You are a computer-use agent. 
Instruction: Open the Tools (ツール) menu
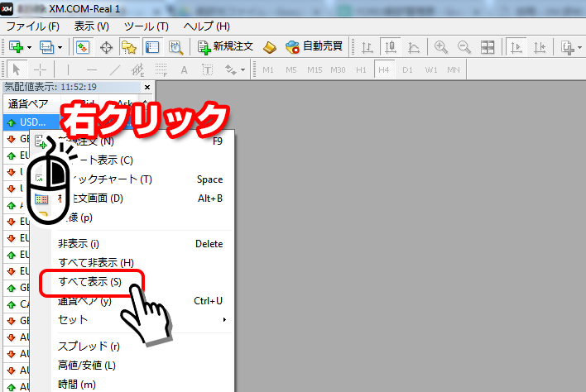pos(146,26)
